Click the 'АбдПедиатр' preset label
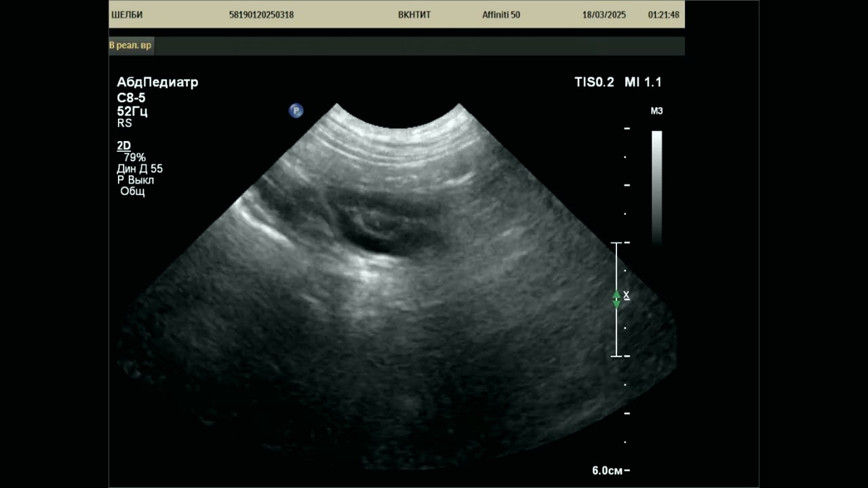The width and height of the screenshot is (868, 488). 158,83
